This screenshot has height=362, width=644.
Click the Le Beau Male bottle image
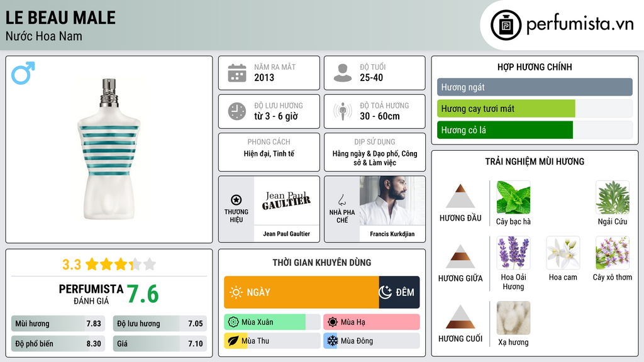coord(109,150)
